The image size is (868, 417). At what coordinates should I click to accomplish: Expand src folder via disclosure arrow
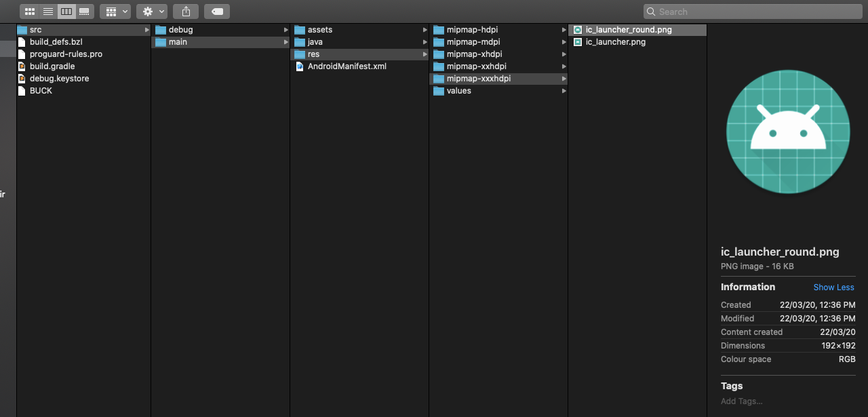[x=147, y=30]
